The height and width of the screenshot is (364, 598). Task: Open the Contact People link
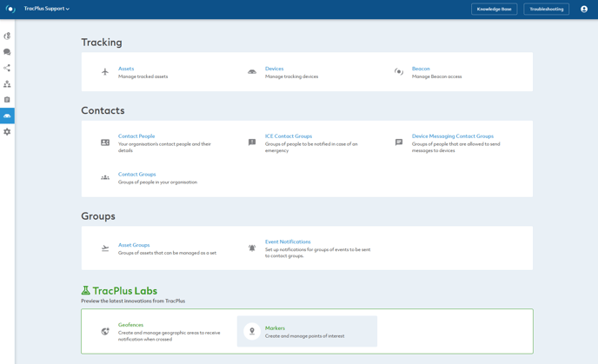click(136, 136)
